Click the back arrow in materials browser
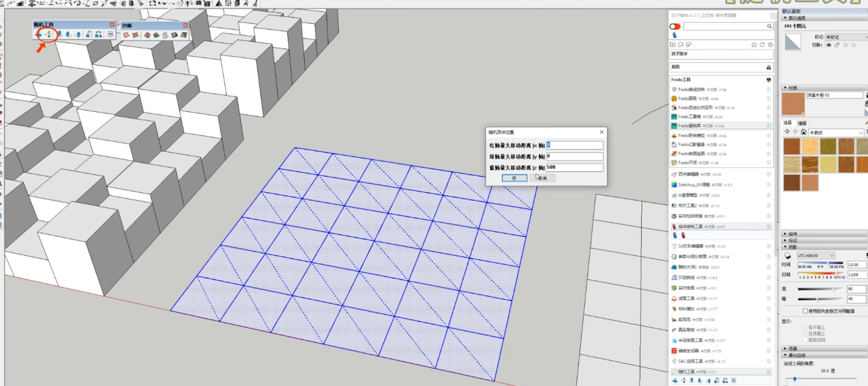868x386 pixels. [787, 132]
